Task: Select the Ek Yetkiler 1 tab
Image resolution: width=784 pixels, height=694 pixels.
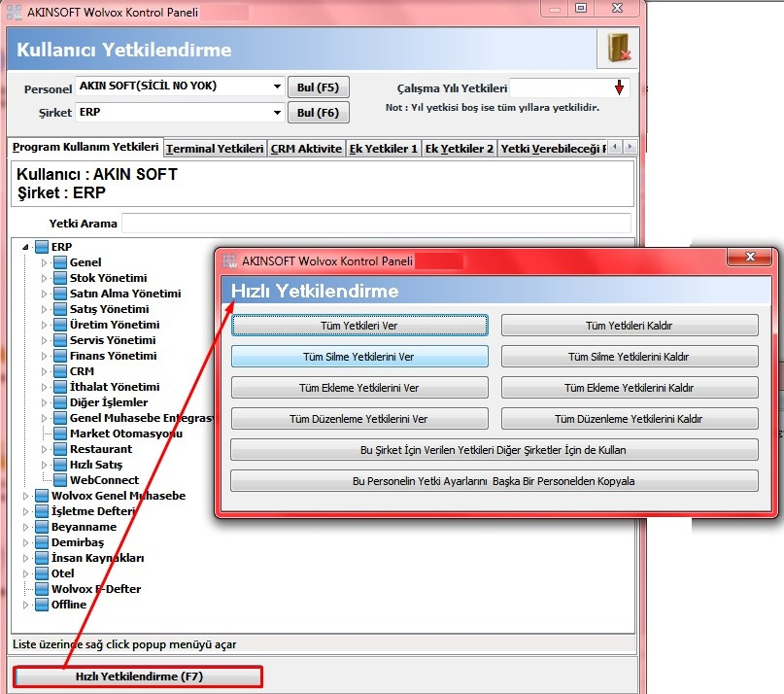Action: (x=383, y=149)
